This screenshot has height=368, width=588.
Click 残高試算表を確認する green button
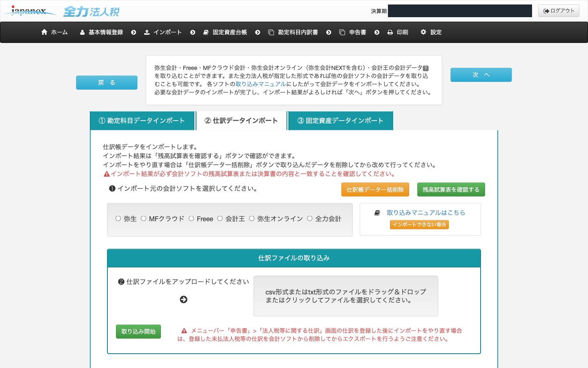pos(451,190)
